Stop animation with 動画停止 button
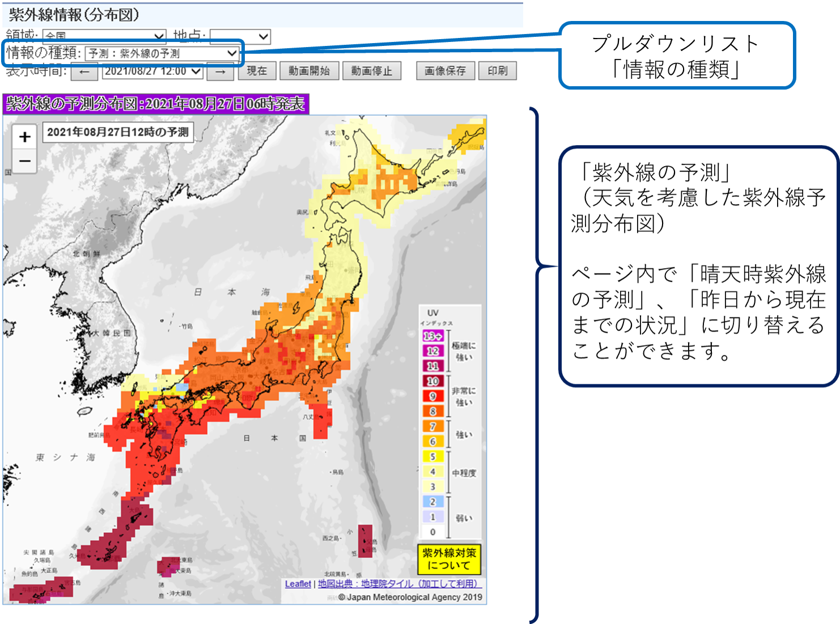 tap(371, 71)
